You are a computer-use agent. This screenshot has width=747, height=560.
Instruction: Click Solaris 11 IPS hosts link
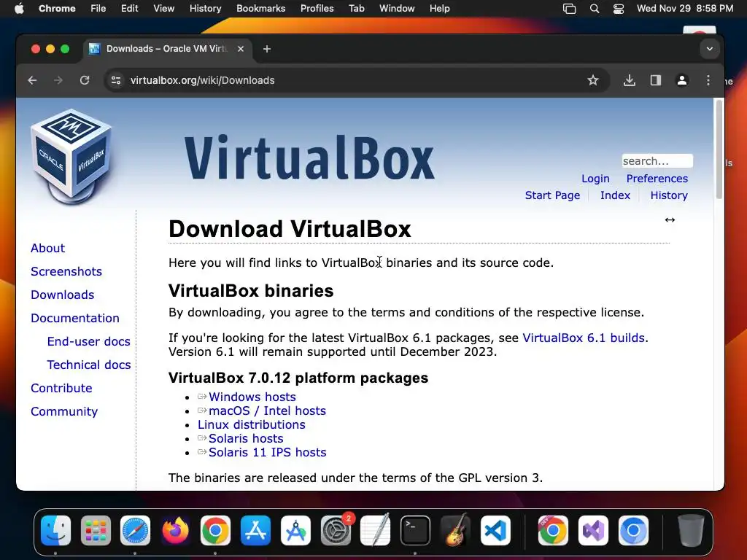(x=267, y=452)
